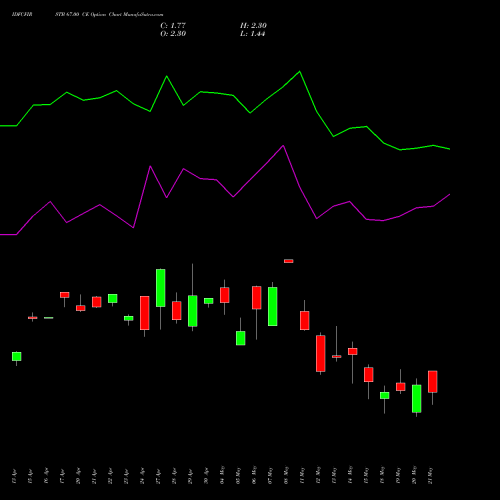Click the 04 May date label
The height and width of the screenshot is (500, 500).
[x=222, y=475]
